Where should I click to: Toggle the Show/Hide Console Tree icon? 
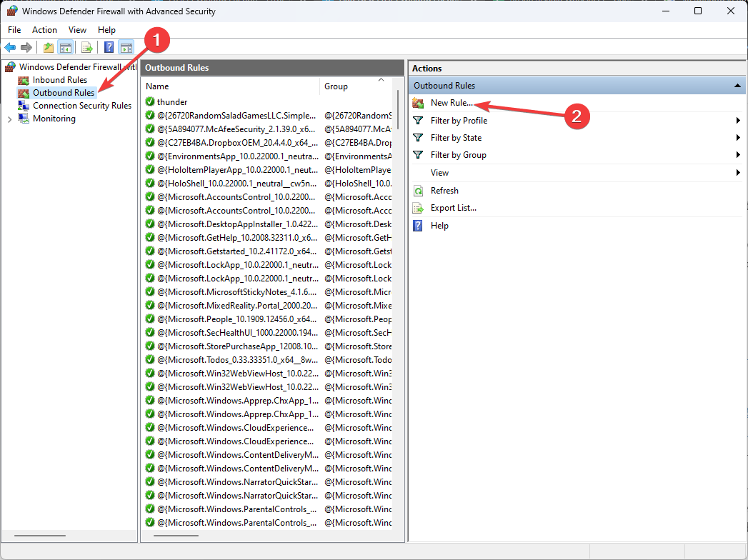click(65, 47)
